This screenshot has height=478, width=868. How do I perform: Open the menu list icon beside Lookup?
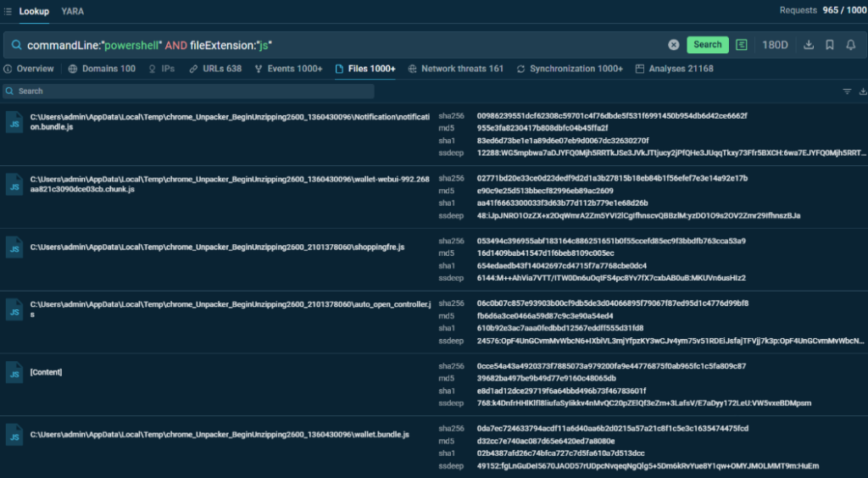pos(8,11)
